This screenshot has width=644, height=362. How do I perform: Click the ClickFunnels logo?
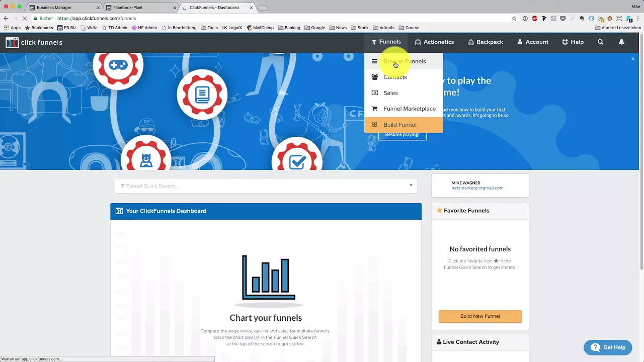coord(34,43)
